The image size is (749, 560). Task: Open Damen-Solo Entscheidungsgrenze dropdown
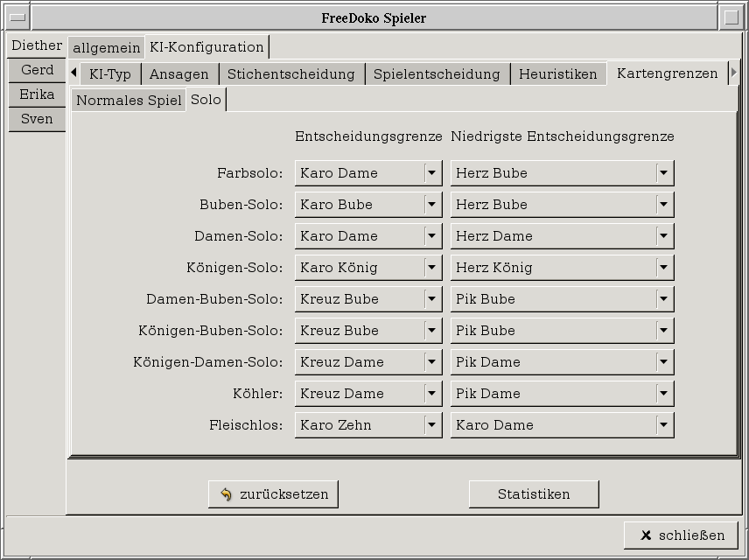pyautogui.click(x=368, y=236)
